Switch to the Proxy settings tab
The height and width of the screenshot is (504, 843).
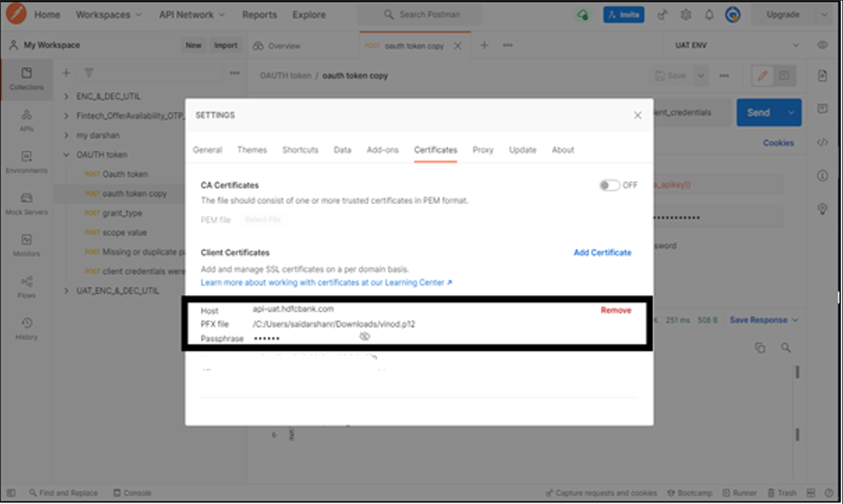pos(483,150)
